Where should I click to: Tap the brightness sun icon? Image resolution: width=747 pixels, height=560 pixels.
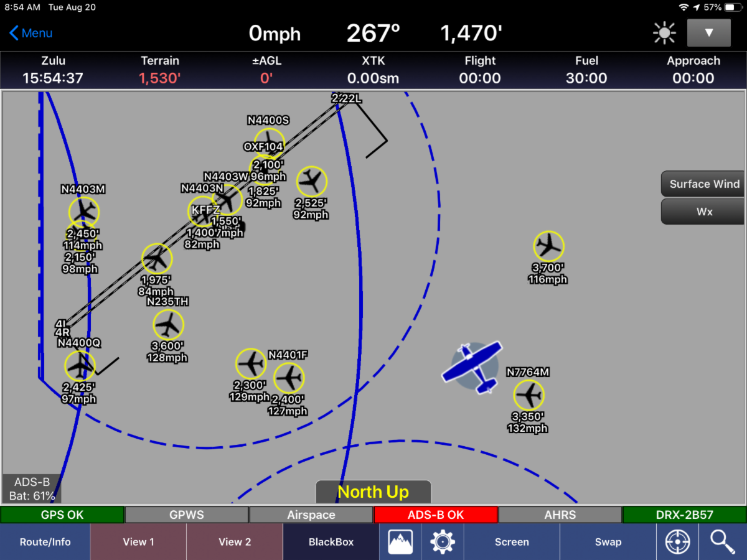click(x=664, y=33)
